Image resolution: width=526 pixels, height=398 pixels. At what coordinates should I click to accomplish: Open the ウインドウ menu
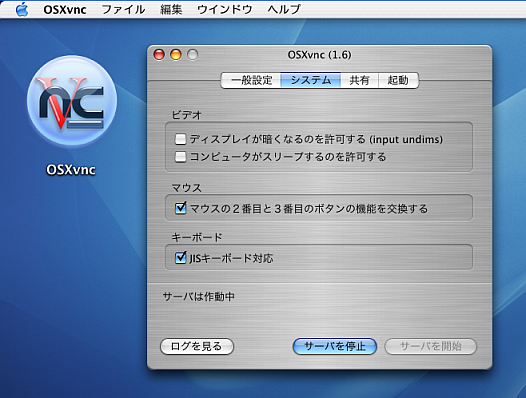224,9
